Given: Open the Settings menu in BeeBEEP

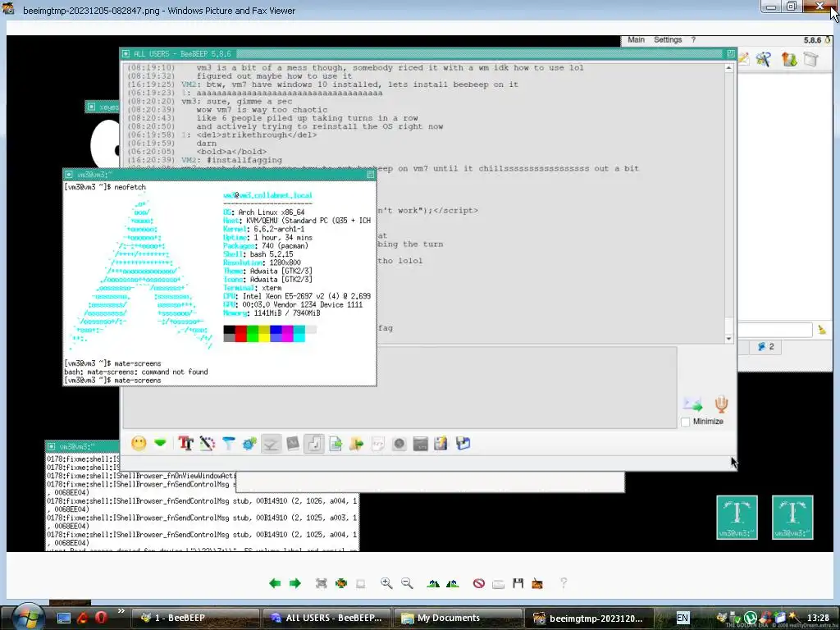Looking at the screenshot, I should pyautogui.click(x=668, y=39).
